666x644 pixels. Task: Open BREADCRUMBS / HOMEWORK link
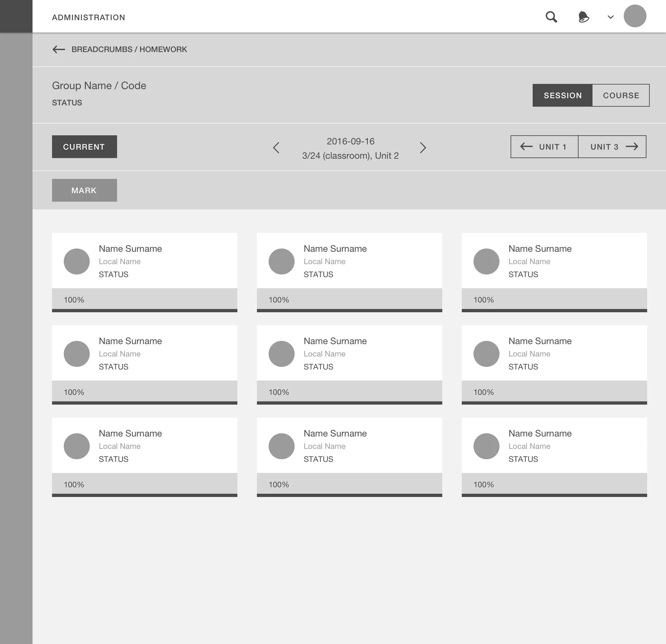(129, 50)
